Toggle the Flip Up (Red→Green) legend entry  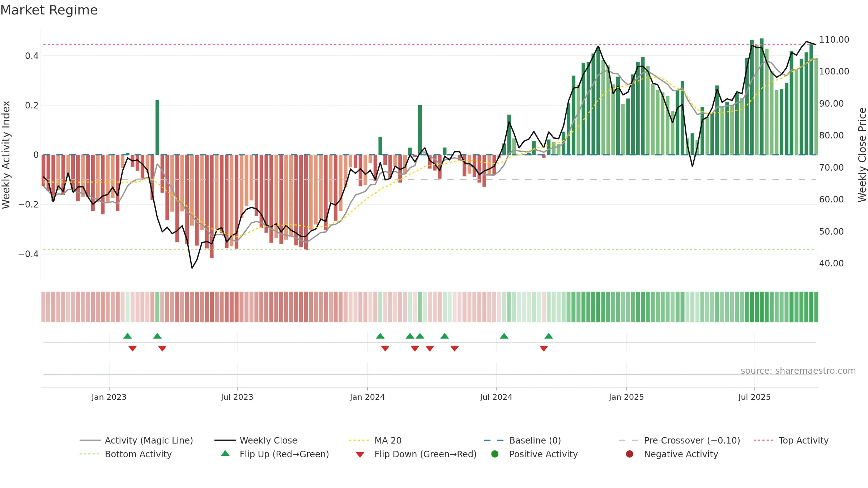tap(275, 454)
